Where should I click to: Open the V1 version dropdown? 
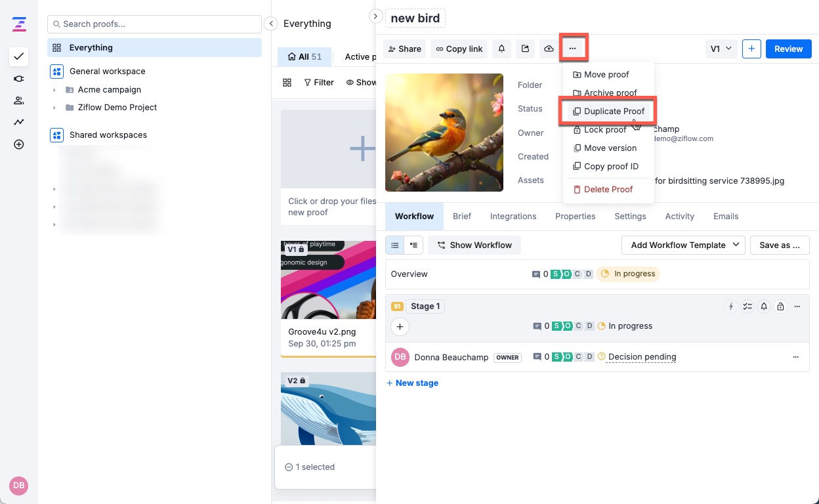click(721, 49)
